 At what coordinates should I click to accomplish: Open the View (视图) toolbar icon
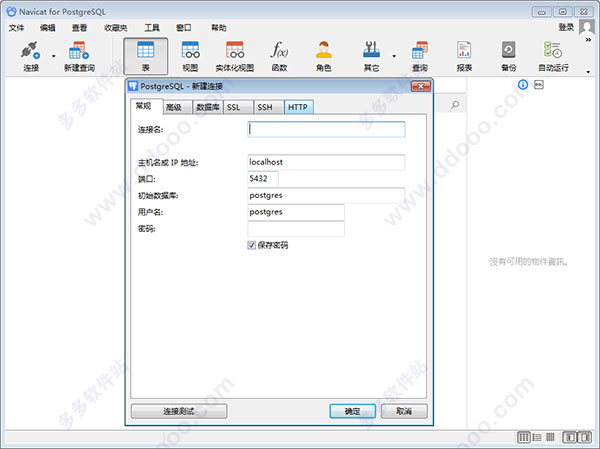coord(190,51)
